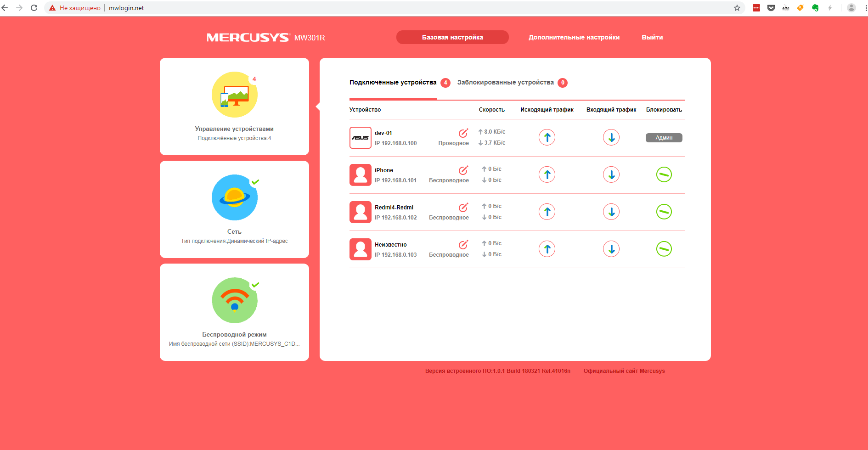Set outgoing traffic limit for dev-01

547,137
